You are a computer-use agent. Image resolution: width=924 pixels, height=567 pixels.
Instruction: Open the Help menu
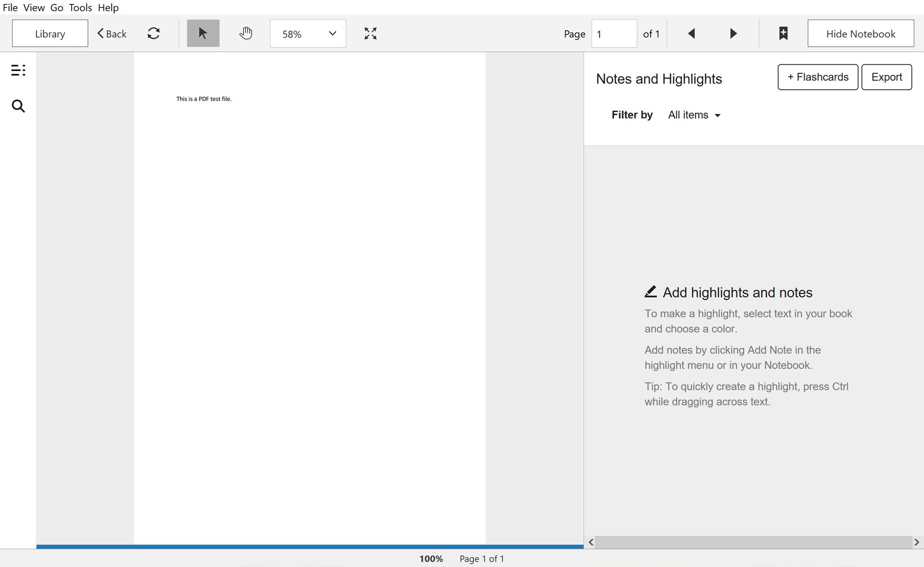[108, 8]
